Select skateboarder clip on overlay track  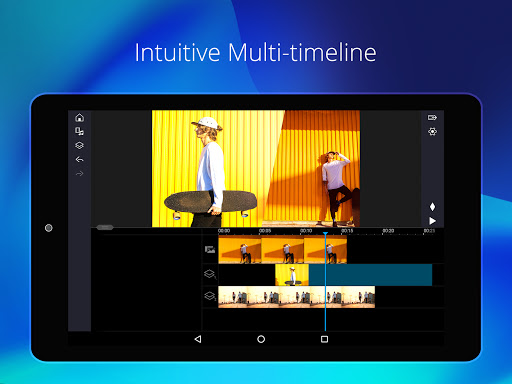point(292,275)
